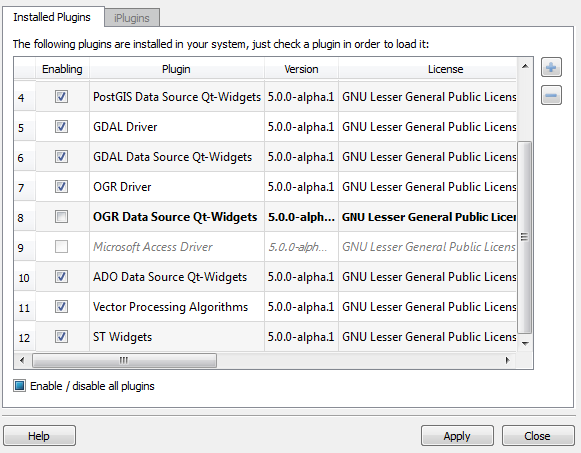Sort by the Plugin column header
This screenshot has height=453, width=581.
(176, 69)
